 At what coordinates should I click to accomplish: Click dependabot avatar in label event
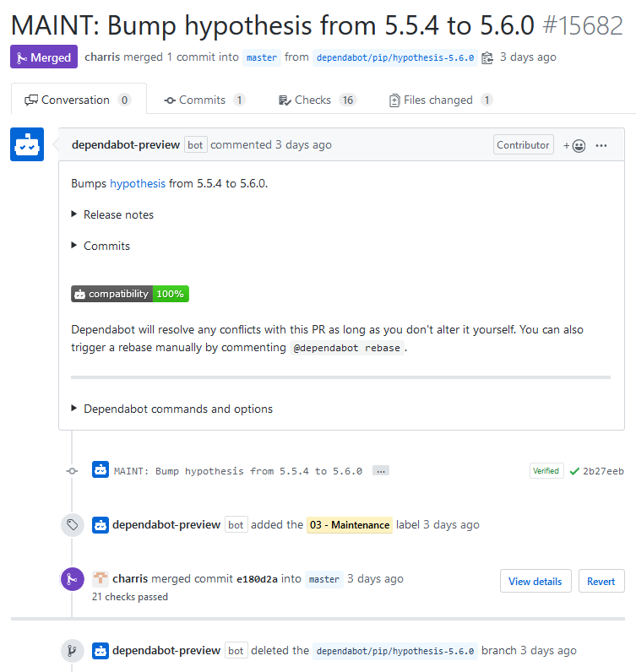pyautogui.click(x=101, y=525)
